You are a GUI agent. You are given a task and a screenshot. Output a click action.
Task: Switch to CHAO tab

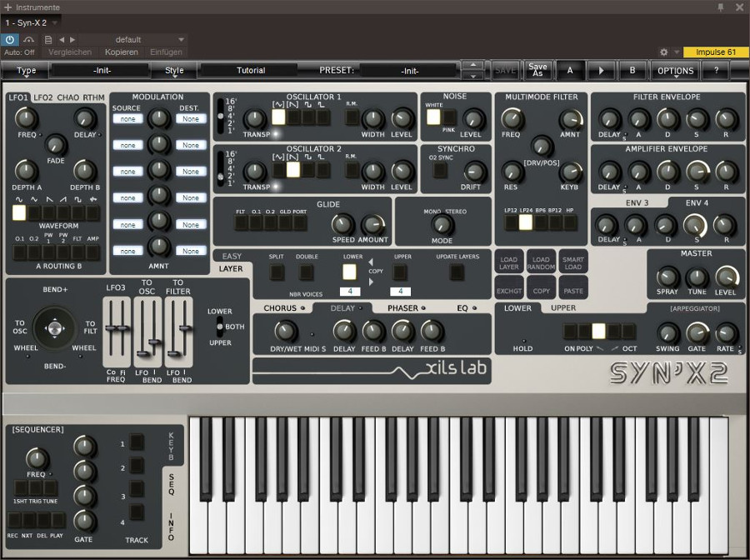68,97
